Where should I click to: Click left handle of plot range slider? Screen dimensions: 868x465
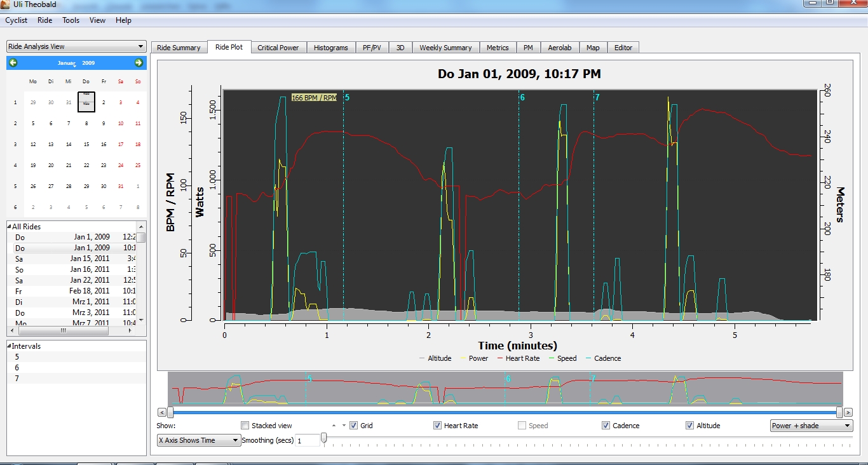point(170,412)
